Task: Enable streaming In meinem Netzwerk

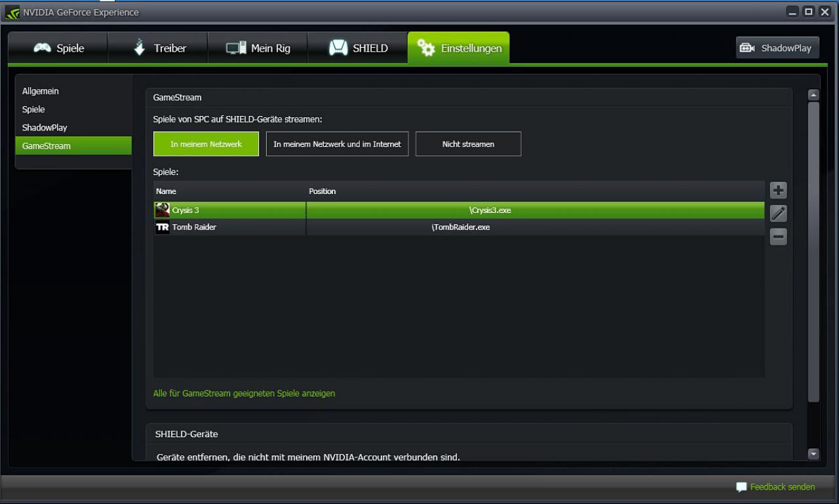Action: pos(206,144)
